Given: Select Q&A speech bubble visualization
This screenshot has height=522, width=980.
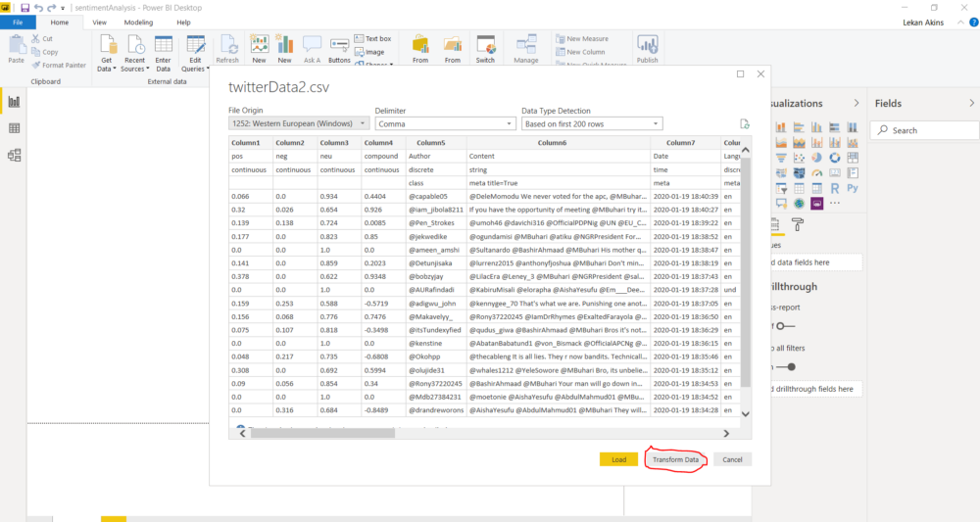Looking at the screenshot, I should click(x=781, y=203).
